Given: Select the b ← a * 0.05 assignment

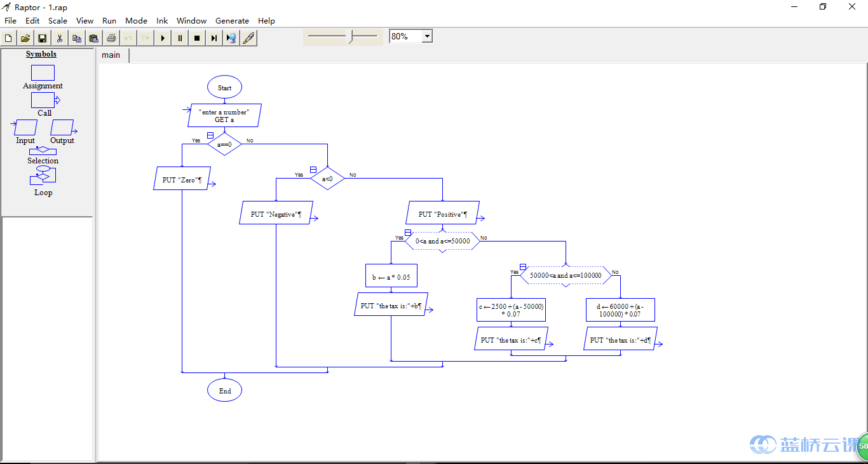Looking at the screenshot, I should coord(391,276).
